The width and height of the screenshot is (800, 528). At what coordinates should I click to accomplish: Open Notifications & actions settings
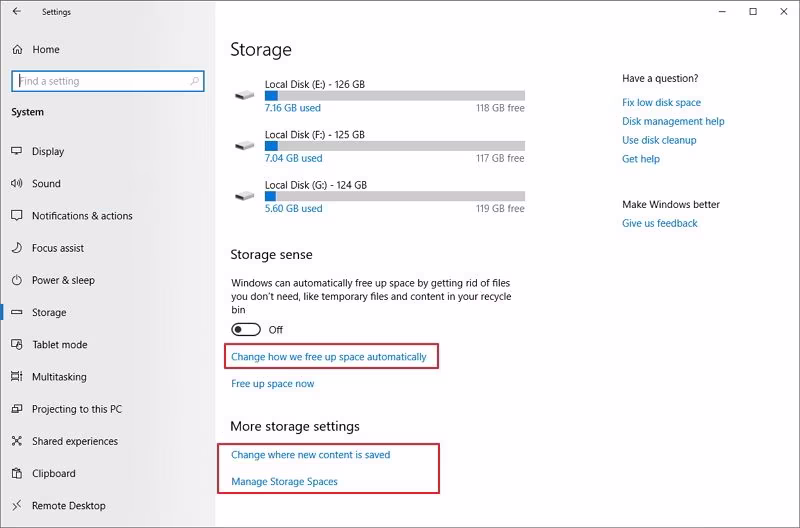point(81,216)
